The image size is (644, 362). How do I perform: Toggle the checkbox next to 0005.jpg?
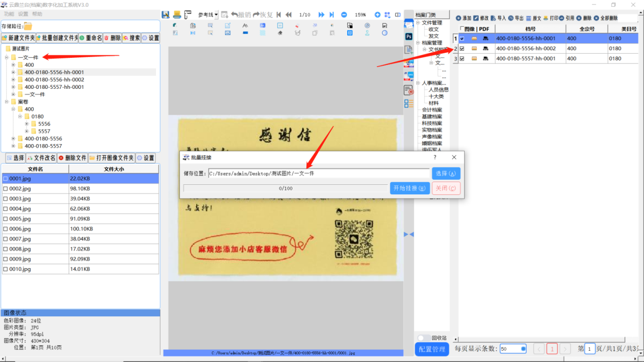pos(6,219)
